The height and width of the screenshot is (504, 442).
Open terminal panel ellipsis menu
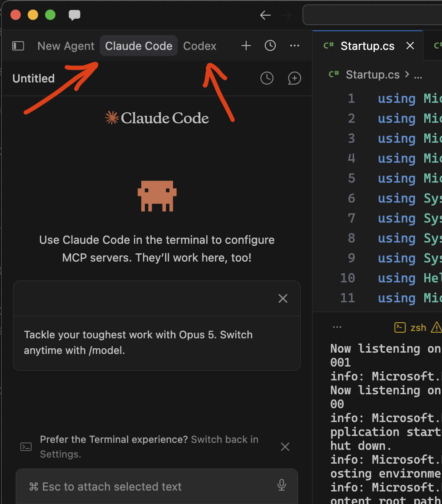pyautogui.click(x=337, y=327)
